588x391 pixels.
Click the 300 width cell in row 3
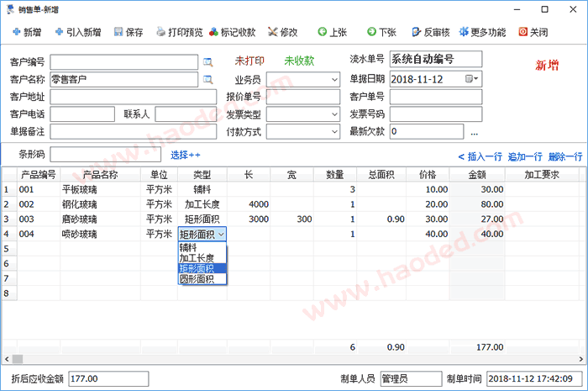tap(291, 219)
